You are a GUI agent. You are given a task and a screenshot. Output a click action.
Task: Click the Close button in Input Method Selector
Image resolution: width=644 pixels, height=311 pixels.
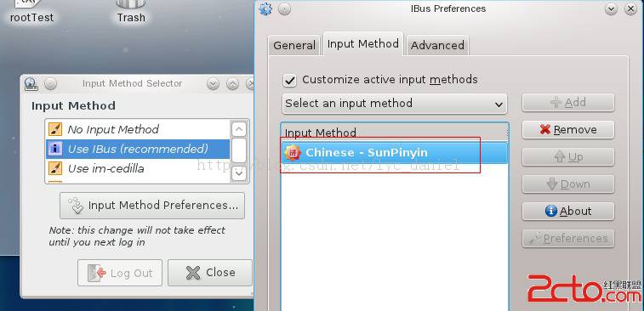(x=210, y=273)
